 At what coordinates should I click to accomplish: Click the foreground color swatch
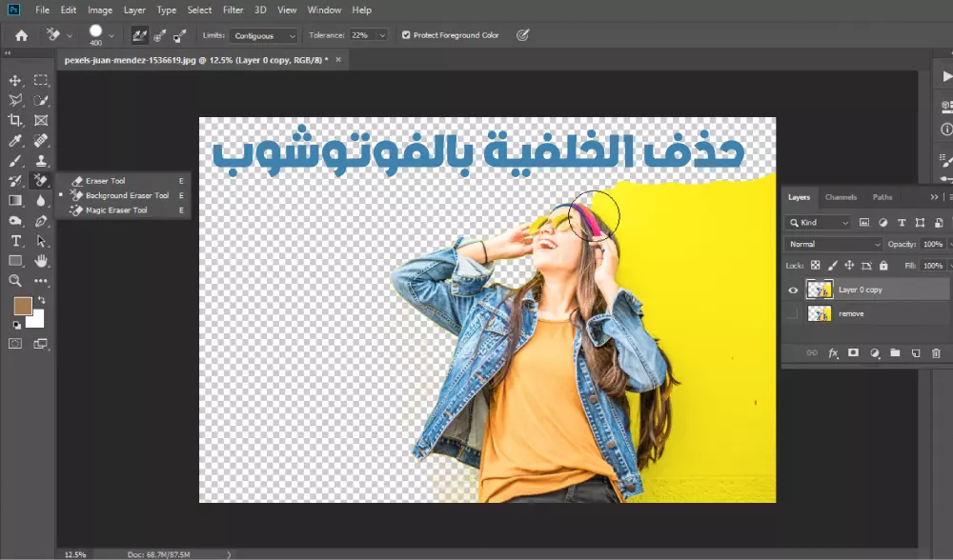point(23,306)
